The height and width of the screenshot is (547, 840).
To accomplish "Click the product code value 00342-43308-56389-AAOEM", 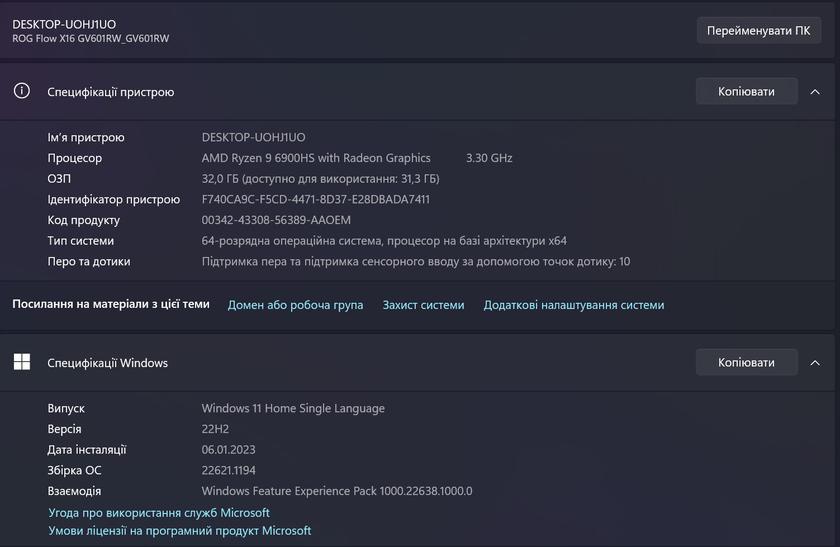I will [276, 220].
